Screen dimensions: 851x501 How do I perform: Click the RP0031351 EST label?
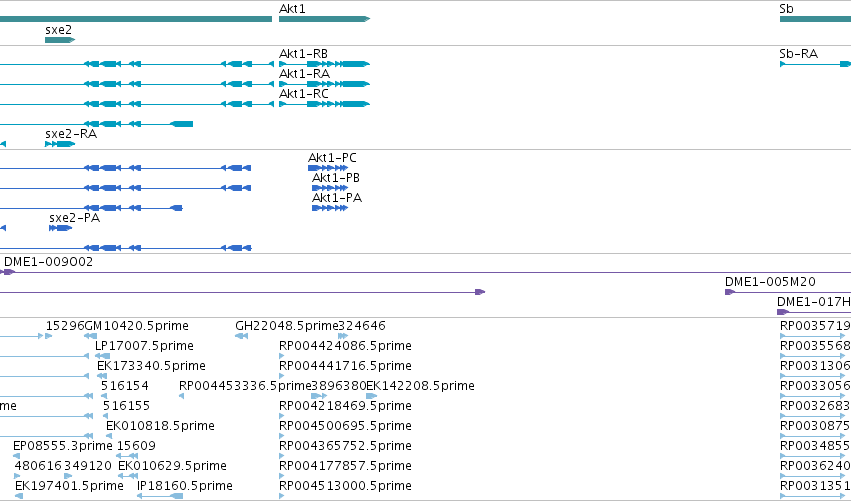pos(815,486)
